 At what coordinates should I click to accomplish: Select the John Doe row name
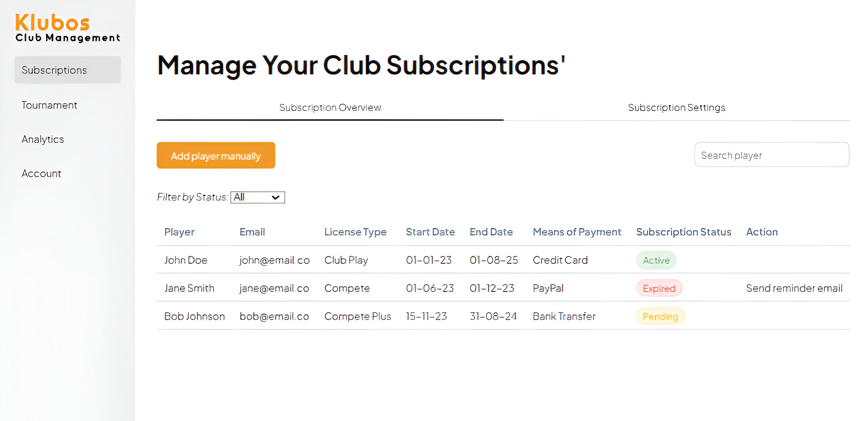[x=186, y=260]
